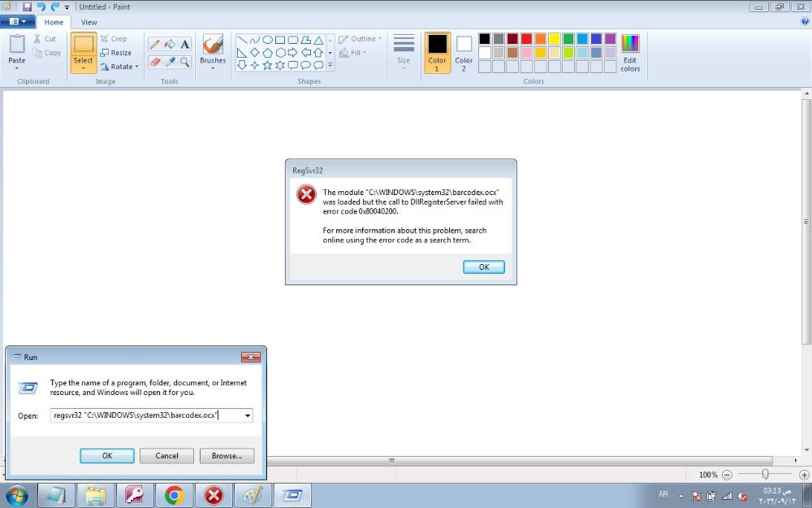The height and width of the screenshot is (508, 812).
Task: Switch to the Home ribbon tab
Action: [x=54, y=22]
